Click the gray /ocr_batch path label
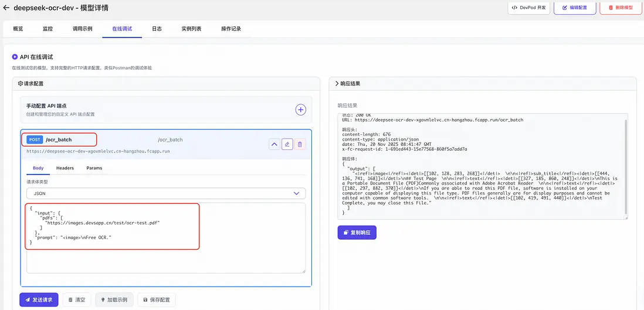This screenshot has height=310, width=644. 170,139
